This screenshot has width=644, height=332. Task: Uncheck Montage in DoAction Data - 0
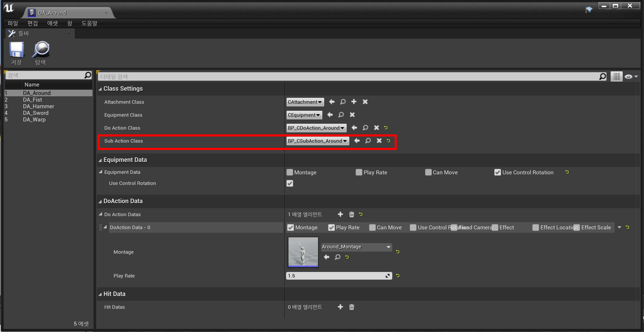click(x=291, y=228)
